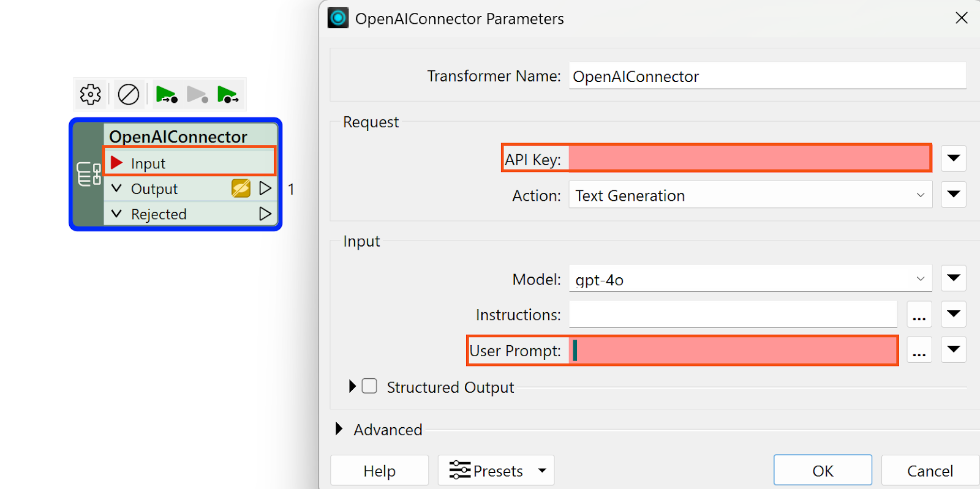Click the Help button
The width and height of the screenshot is (980, 489).
click(x=380, y=470)
